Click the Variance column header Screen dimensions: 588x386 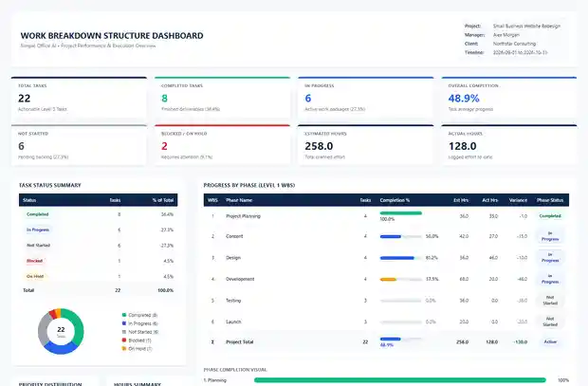(518, 200)
